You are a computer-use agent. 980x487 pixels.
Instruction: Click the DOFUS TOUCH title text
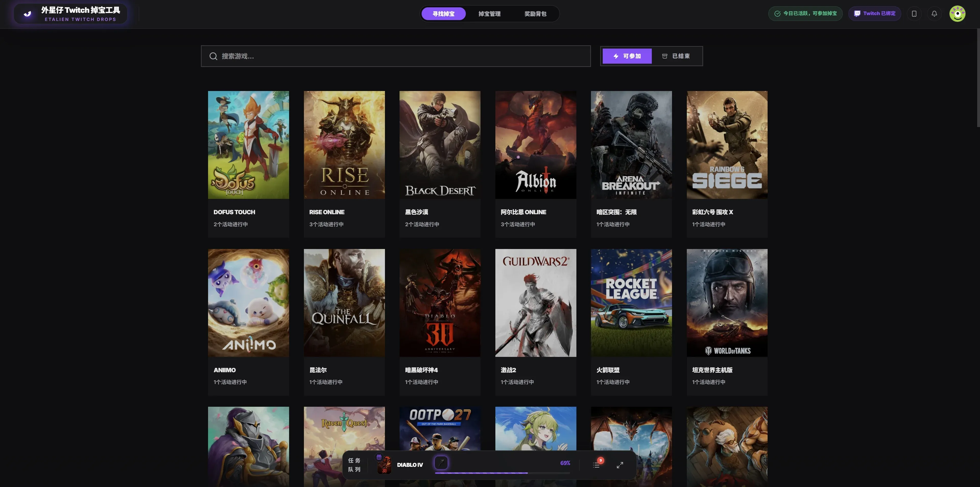234,212
